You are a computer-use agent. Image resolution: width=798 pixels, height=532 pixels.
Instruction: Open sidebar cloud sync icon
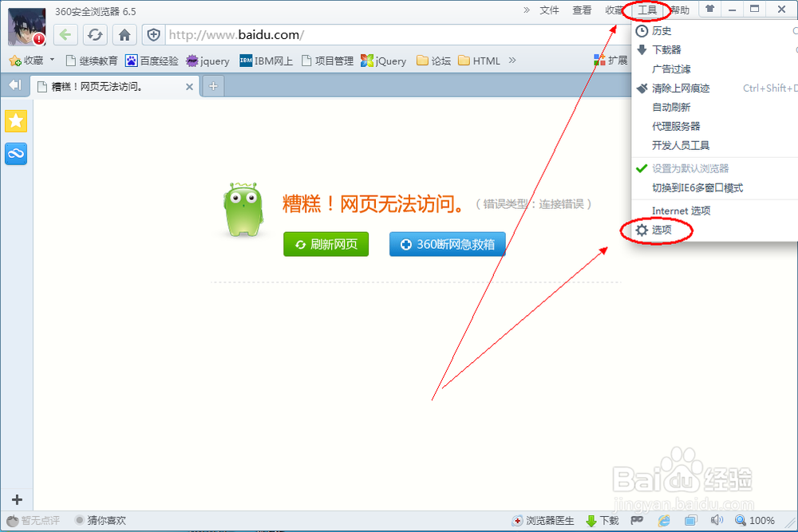pos(16,154)
